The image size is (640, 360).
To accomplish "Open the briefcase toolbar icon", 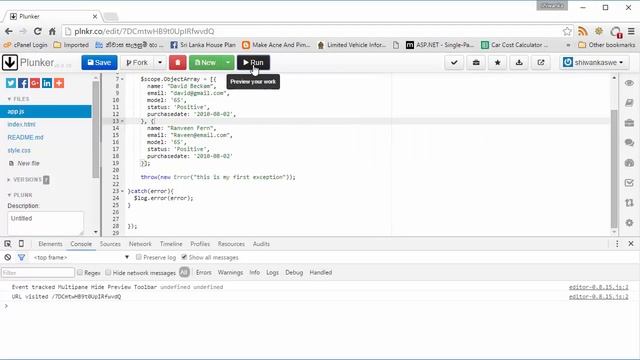I will coord(476,62).
